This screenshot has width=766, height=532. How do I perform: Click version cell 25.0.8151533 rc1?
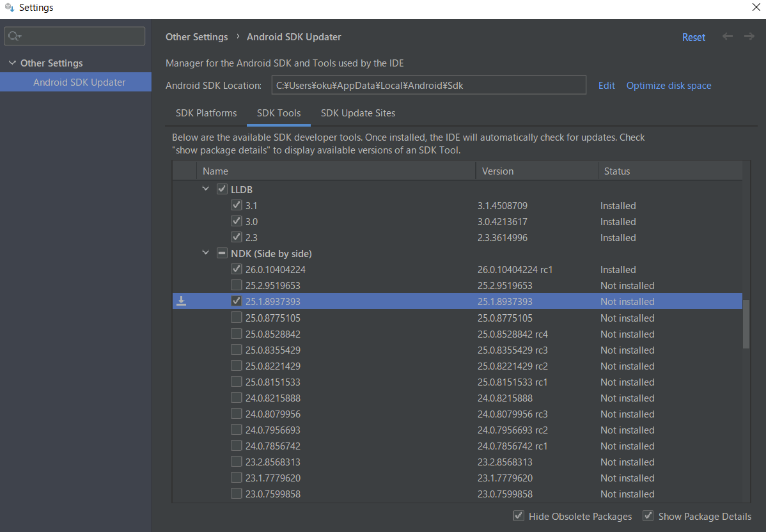[x=512, y=382]
